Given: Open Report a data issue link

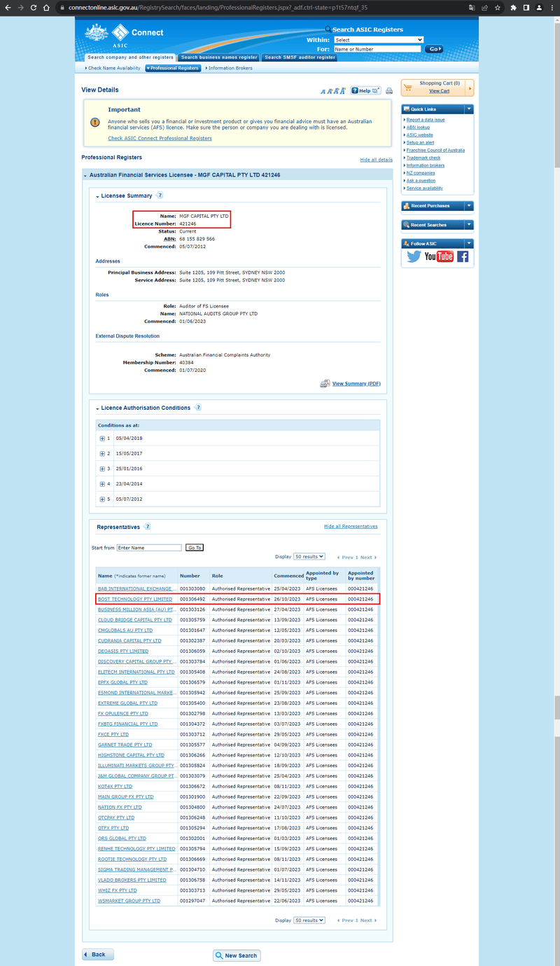Looking at the screenshot, I should pos(426,120).
